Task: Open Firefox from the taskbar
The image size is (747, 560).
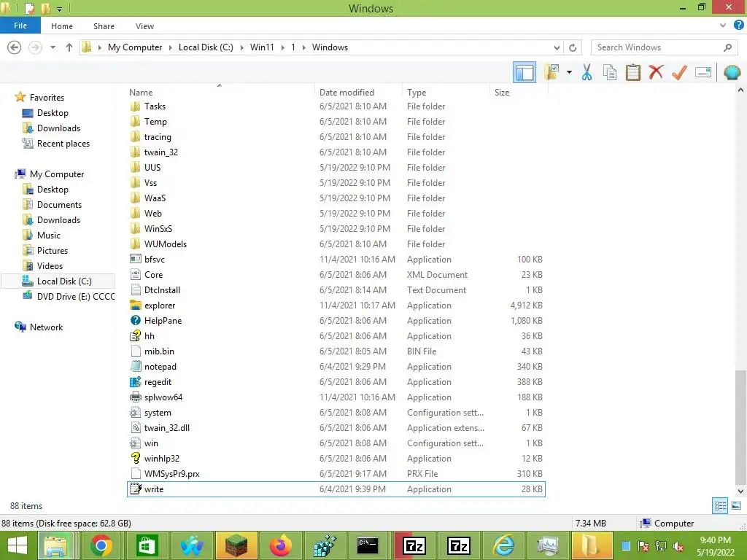Action: click(x=281, y=545)
